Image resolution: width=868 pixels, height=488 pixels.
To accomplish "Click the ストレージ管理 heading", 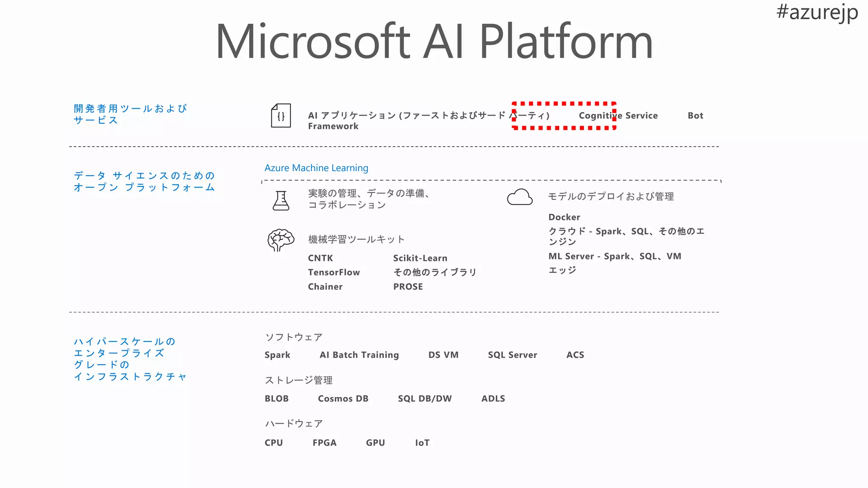I will (299, 380).
